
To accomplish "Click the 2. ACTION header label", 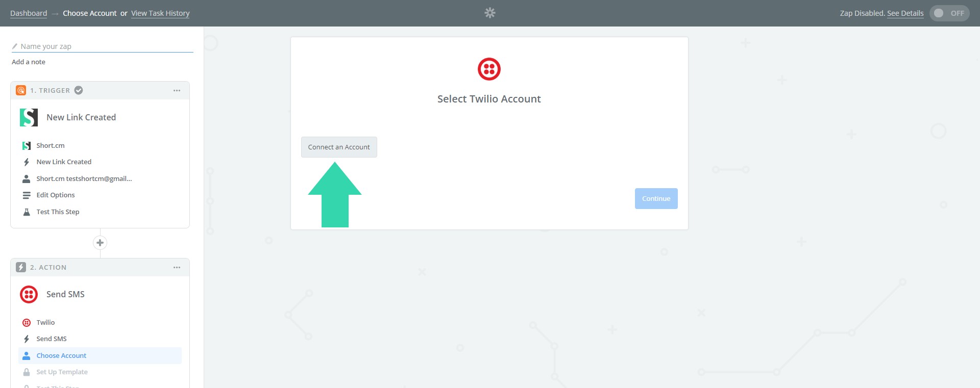I will click(48, 267).
